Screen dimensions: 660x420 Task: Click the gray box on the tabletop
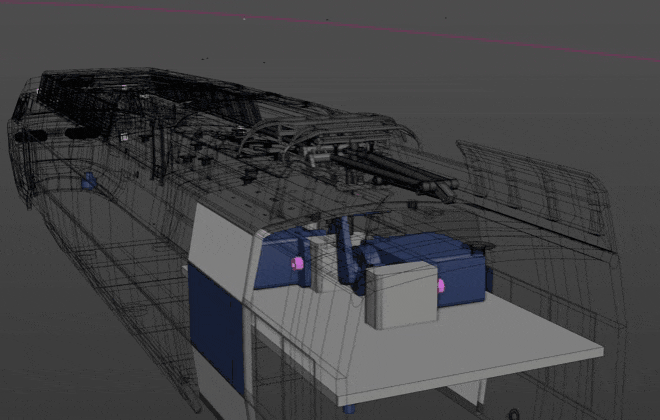[400, 297]
